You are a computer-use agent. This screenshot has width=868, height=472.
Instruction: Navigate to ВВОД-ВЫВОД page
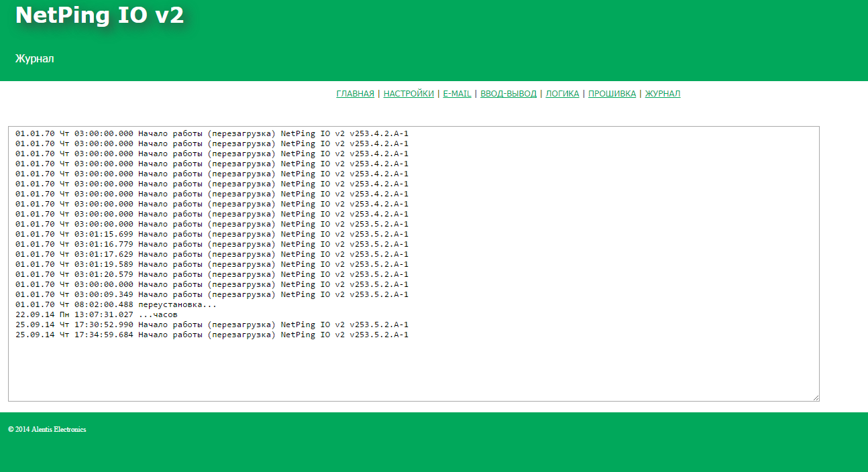[x=508, y=94]
